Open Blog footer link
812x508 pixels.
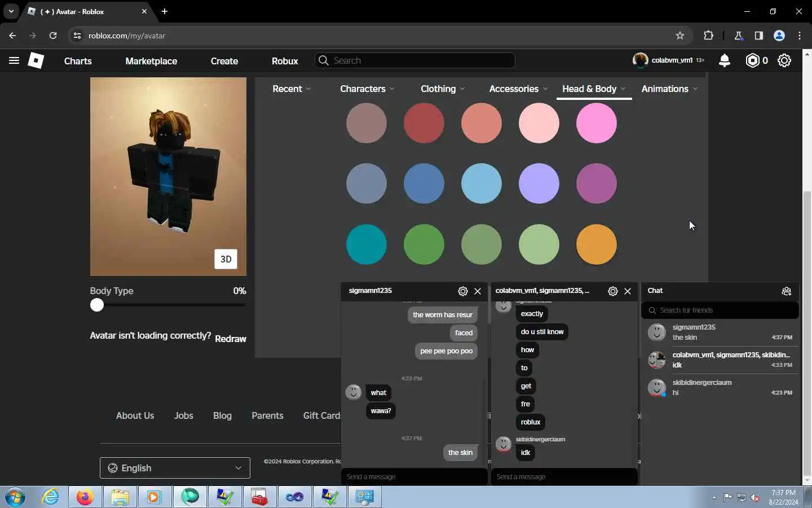(222, 415)
